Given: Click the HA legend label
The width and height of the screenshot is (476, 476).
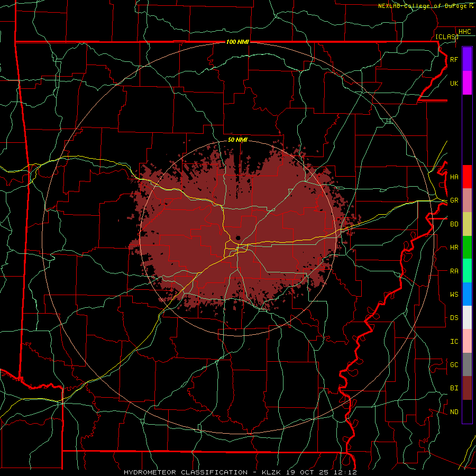Looking at the screenshot, I should [454, 177].
